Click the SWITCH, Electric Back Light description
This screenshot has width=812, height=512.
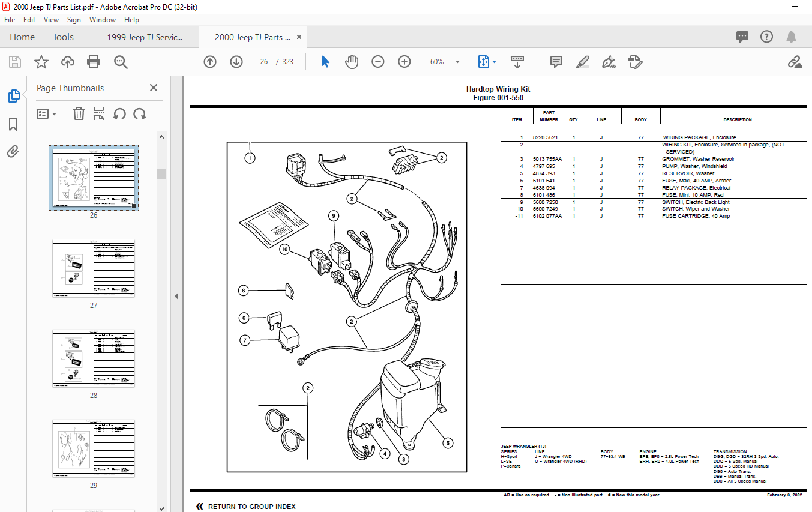point(696,202)
